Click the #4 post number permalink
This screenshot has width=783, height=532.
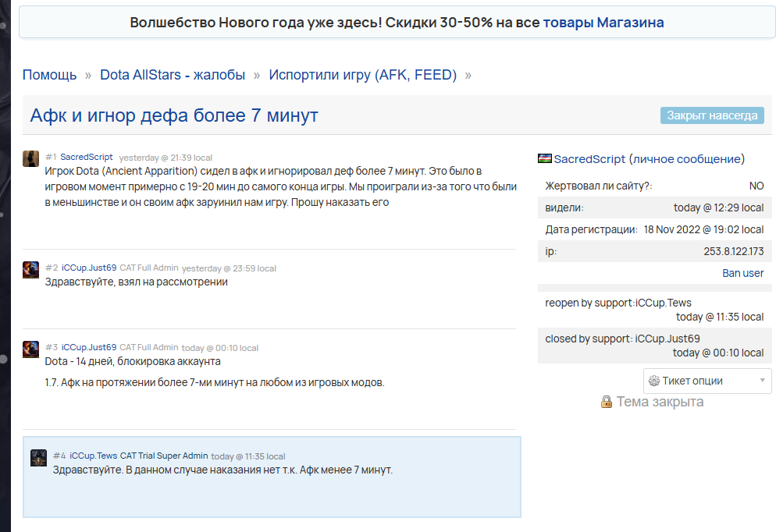tap(59, 456)
